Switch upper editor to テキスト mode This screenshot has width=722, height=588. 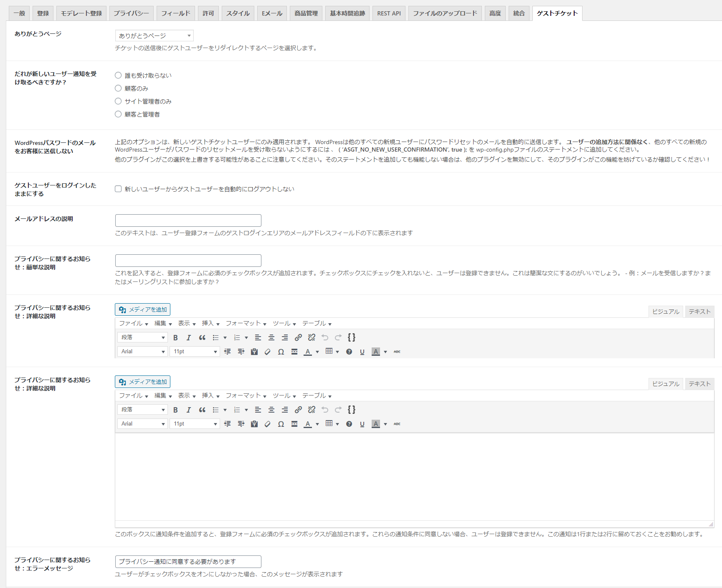point(699,312)
